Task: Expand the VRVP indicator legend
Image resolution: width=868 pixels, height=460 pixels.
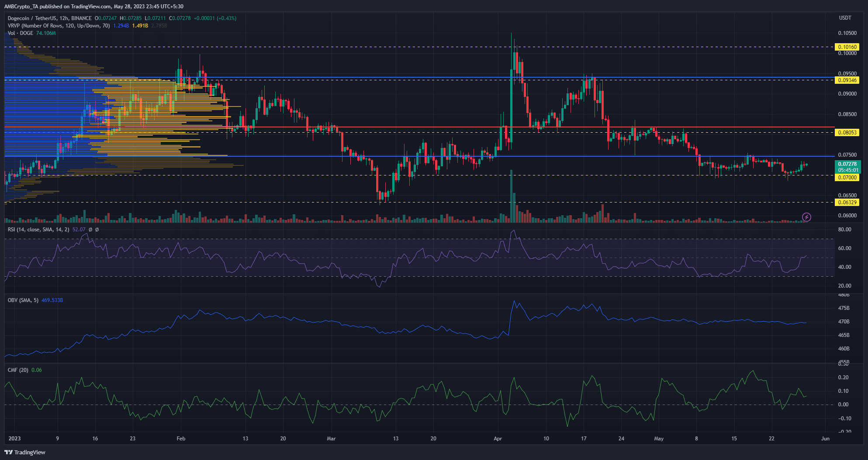Action: tap(59, 26)
